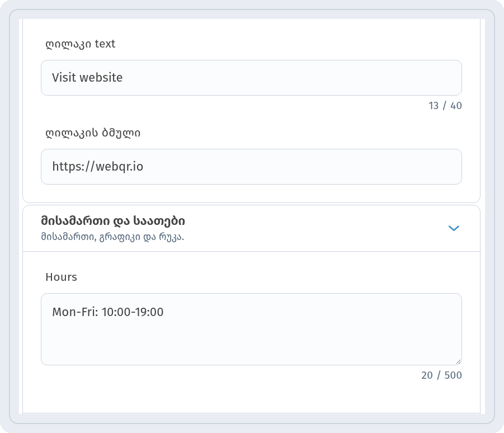Focus the ღილაკი text input field

click(x=251, y=78)
